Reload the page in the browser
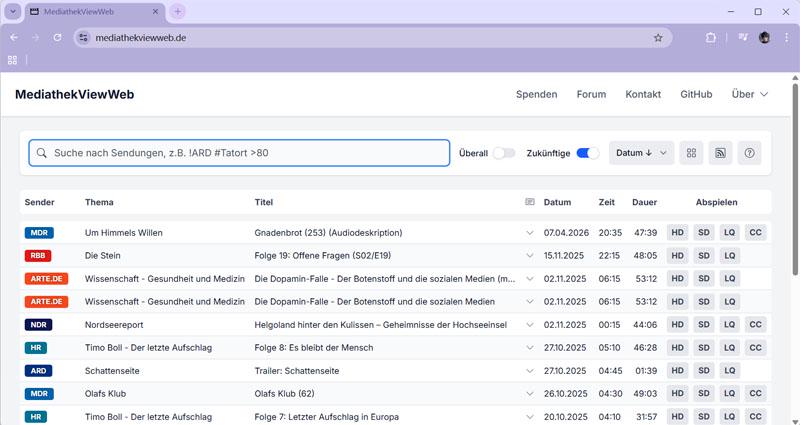Viewport: 800px width, 425px height. click(58, 37)
